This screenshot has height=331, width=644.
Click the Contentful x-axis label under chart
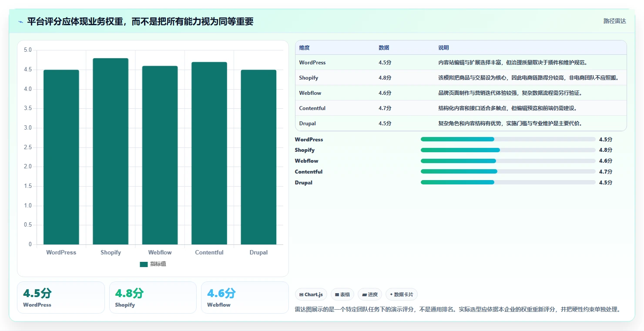coord(209,252)
